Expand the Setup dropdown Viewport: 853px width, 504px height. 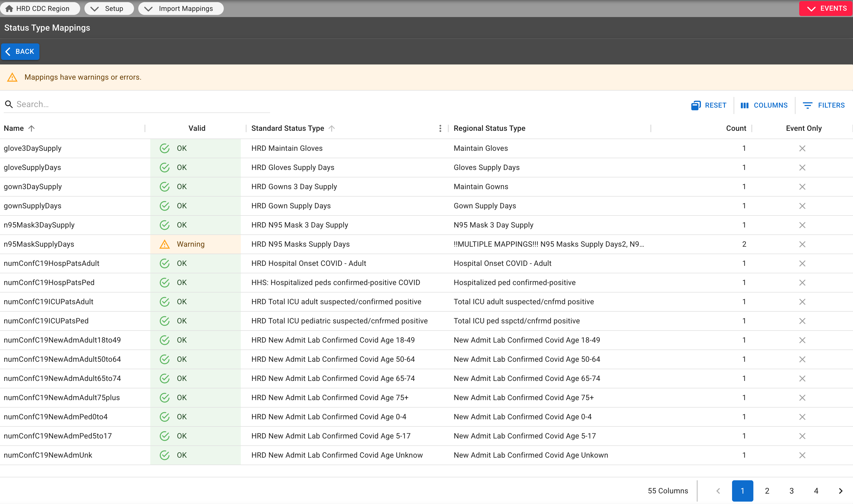pyautogui.click(x=109, y=9)
